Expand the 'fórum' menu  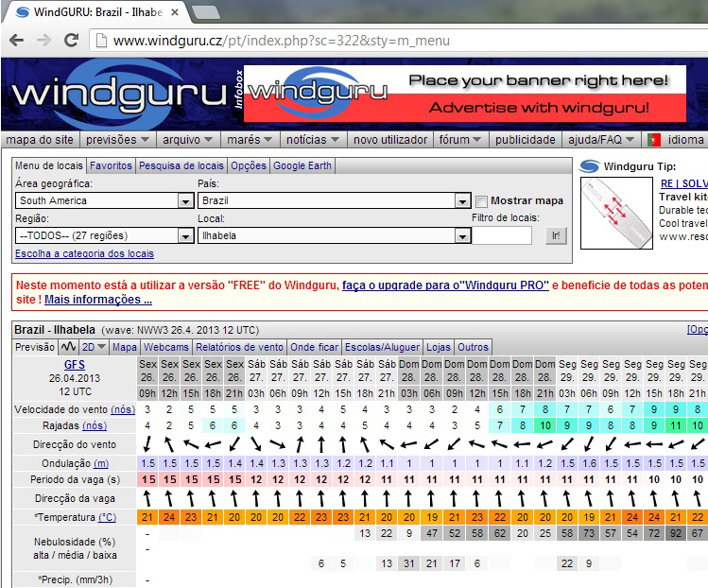(x=460, y=140)
